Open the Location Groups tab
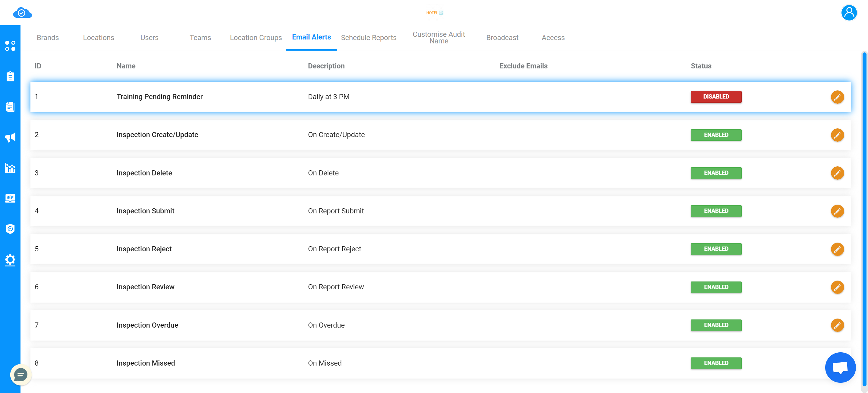Screen dimensions: 868x393 [256, 38]
